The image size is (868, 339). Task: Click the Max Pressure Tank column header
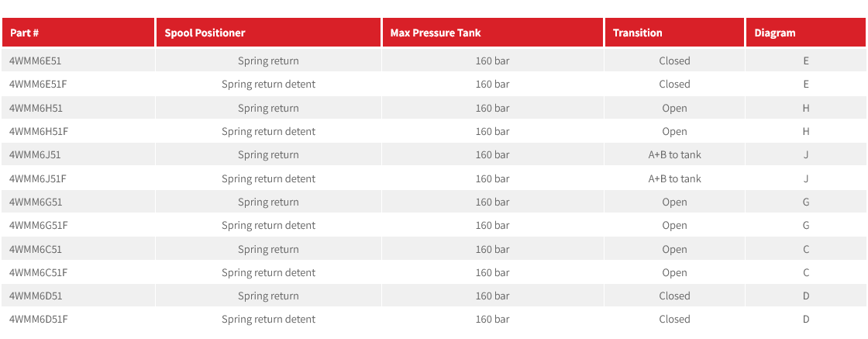[x=436, y=33]
